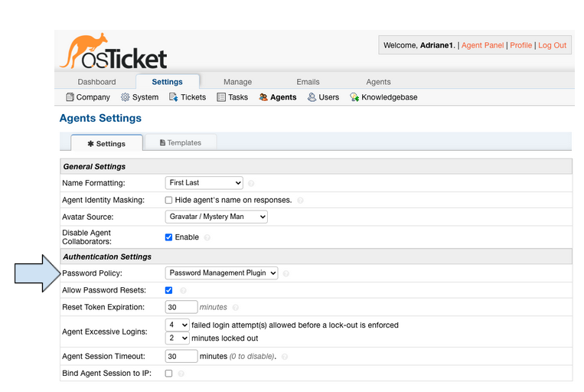This screenshot has height=392, width=584.
Task: Disable the Agent Collaborators Enable checkbox
Action: (x=169, y=237)
